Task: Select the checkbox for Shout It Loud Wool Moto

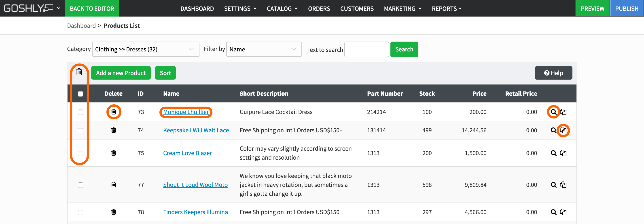Action: point(80,185)
